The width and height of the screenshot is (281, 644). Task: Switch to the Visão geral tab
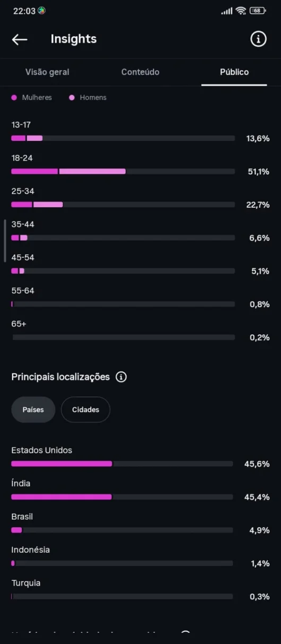pos(47,72)
